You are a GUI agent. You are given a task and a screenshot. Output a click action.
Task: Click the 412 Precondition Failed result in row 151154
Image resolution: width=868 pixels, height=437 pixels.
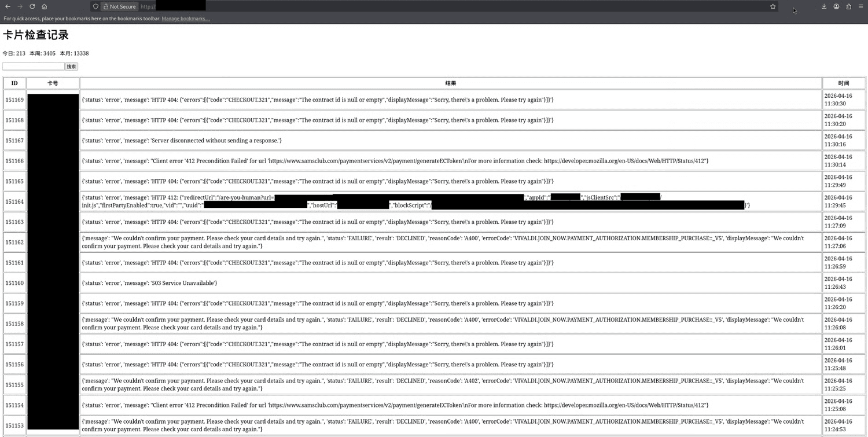point(451,405)
